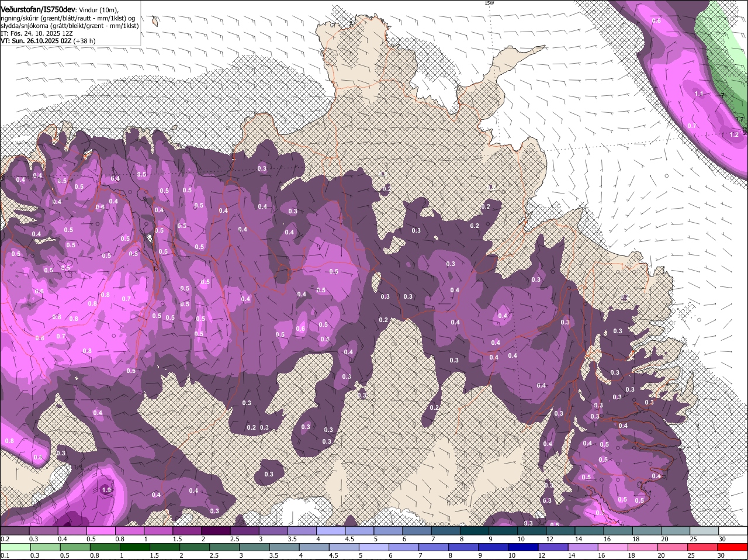Screen dimensions: 748x560
Task: Click the darkest green swatch between 1 and 1.5
Action: [134, 547]
